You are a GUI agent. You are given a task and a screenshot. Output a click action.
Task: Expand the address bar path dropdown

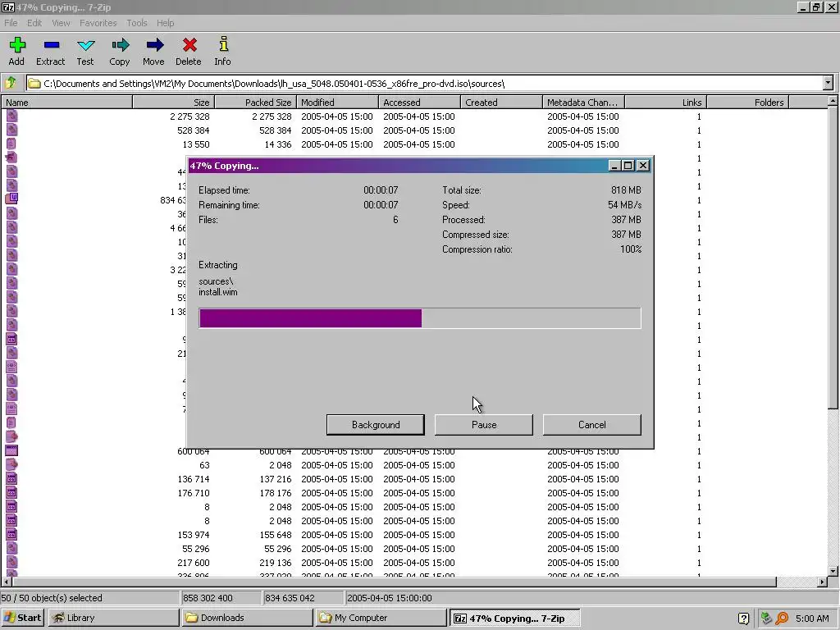point(828,83)
